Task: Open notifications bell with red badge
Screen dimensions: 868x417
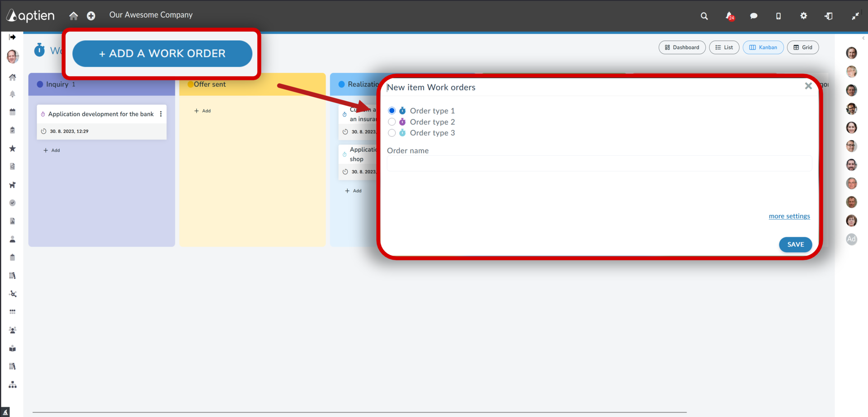Action: click(x=730, y=16)
